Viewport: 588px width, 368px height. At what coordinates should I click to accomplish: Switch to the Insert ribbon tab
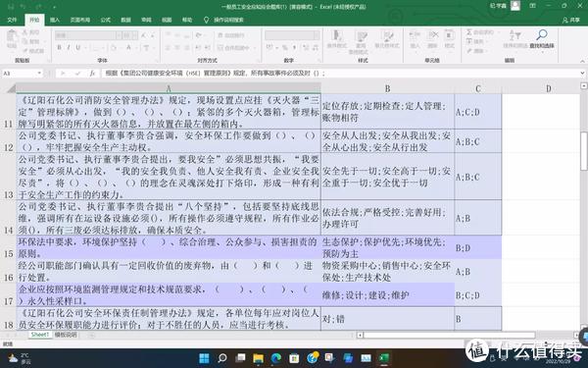click(55, 20)
